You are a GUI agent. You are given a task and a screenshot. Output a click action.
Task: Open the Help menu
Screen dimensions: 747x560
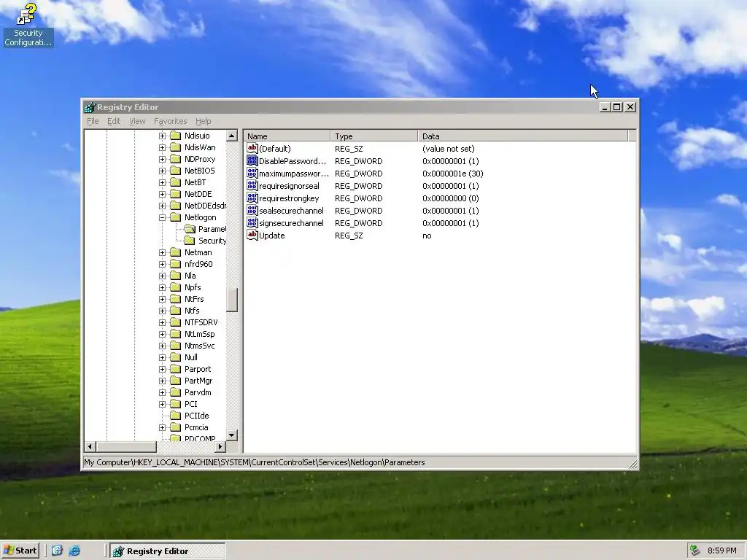pyautogui.click(x=203, y=122)
